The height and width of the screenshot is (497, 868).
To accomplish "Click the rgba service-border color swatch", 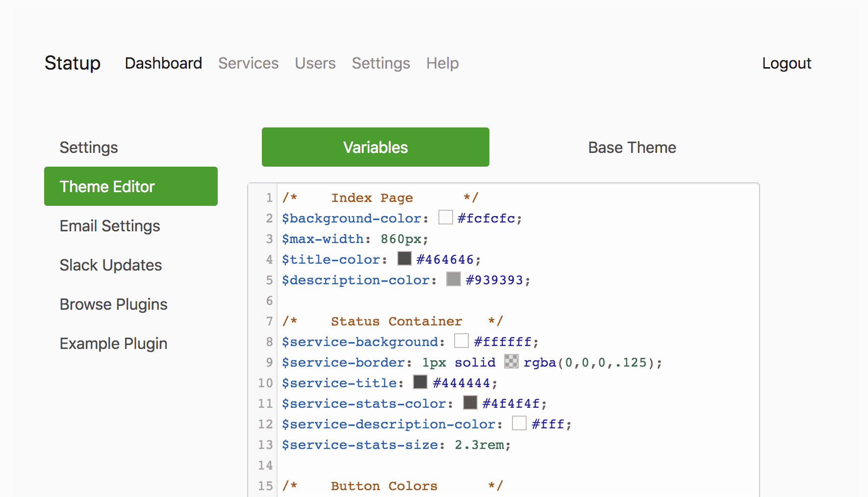I will [x=511, y=362].
